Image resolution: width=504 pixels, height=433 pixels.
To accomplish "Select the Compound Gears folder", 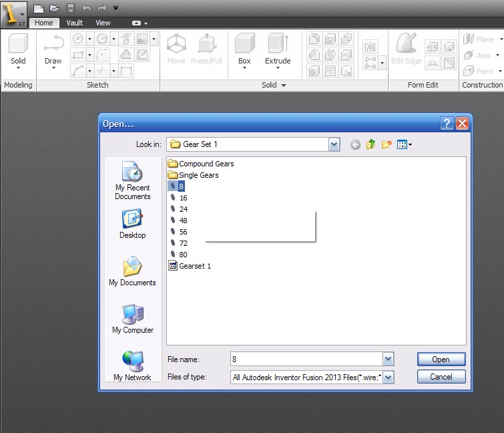I will pos(201,164).
